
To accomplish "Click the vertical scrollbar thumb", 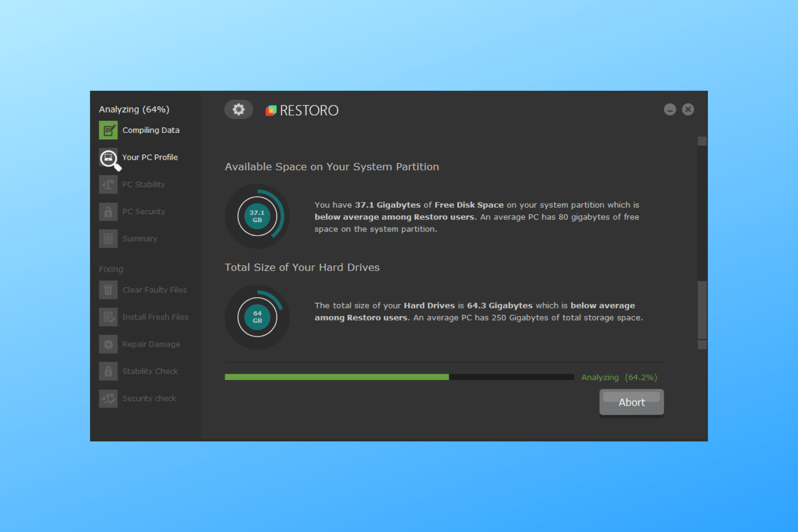I will pyautogui.click(x=702, y=310).
